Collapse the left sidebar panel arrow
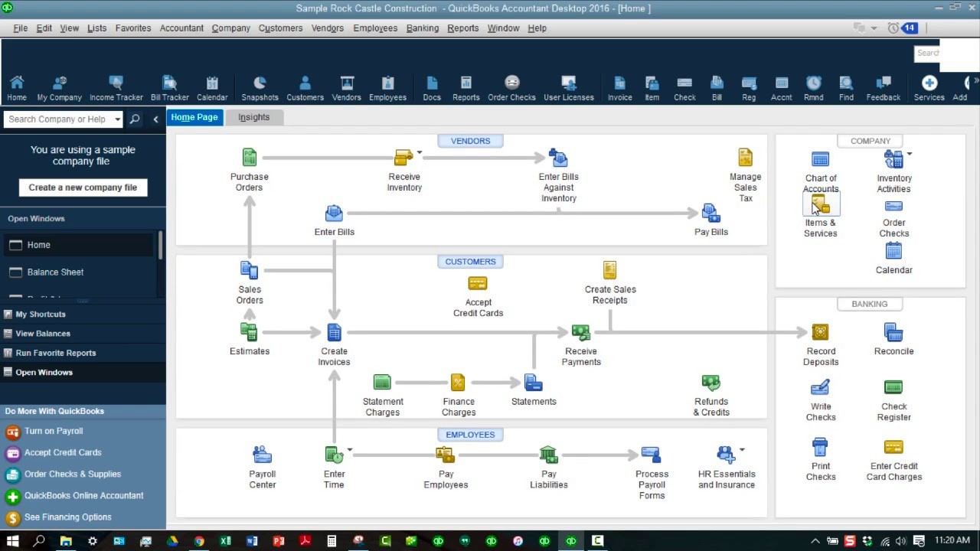The height and width of the screenshot is (551, 980). coord(155,119)
